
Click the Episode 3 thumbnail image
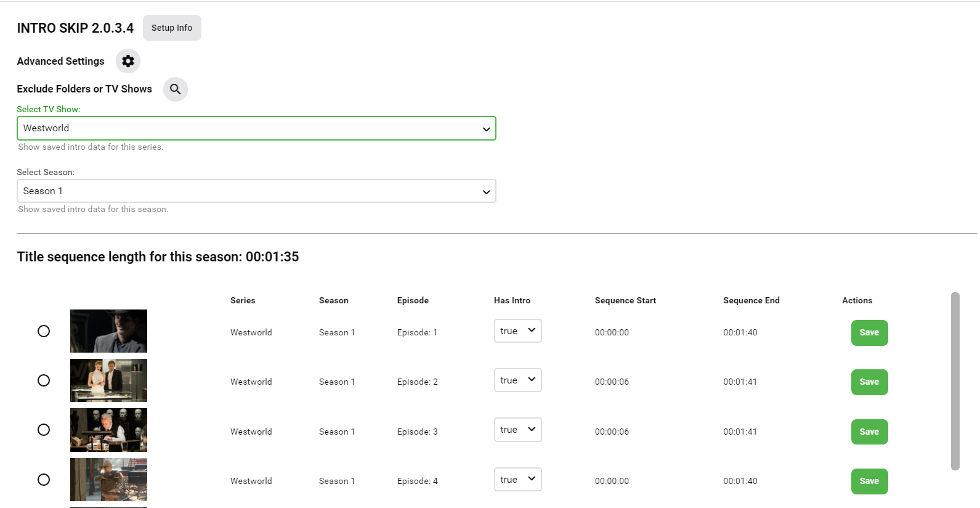click(108, 430)
